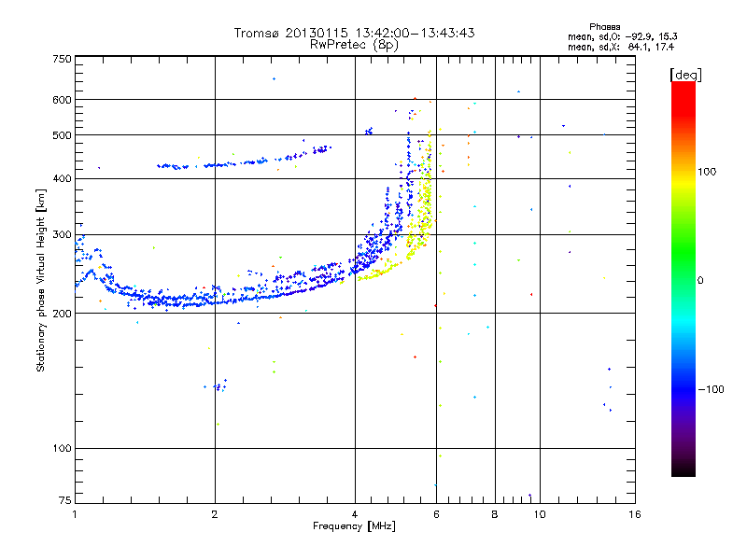Click the Stationary phase Virtual Height axis label

pos(41,280)
